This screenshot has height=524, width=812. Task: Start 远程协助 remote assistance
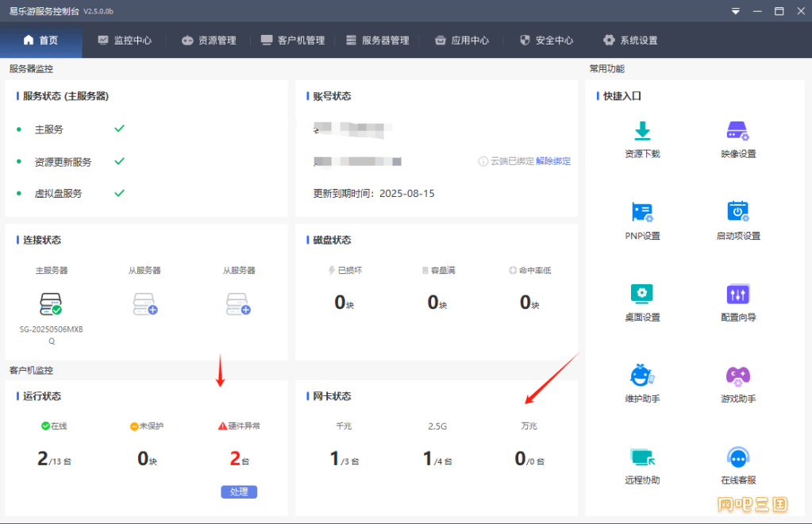[x=642, y=457]
